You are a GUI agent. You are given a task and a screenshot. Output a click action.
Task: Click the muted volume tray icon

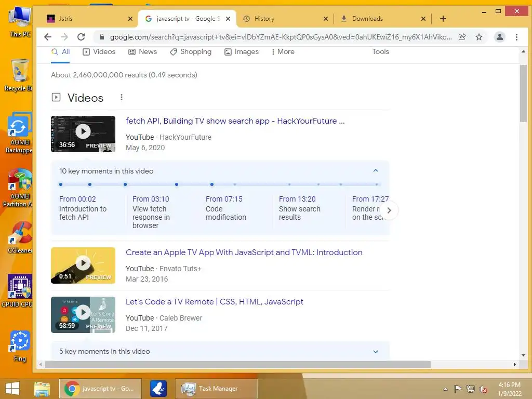tap(483, 389)
